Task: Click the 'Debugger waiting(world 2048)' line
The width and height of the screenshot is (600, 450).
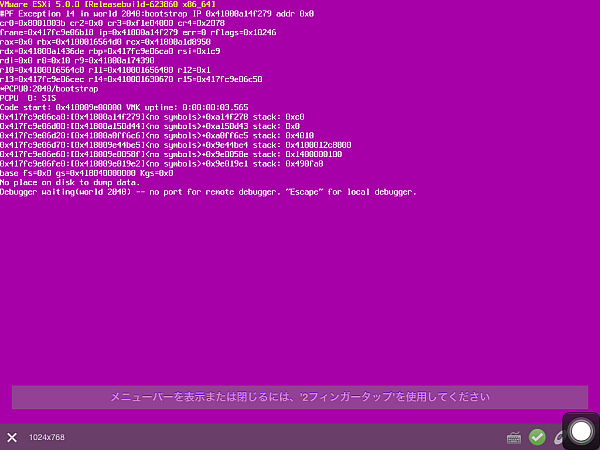Action: 208,192
